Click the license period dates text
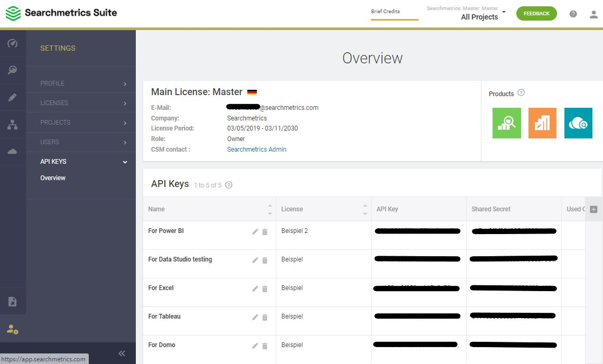This screenshot has height=364, width=603. coord(262,128)
